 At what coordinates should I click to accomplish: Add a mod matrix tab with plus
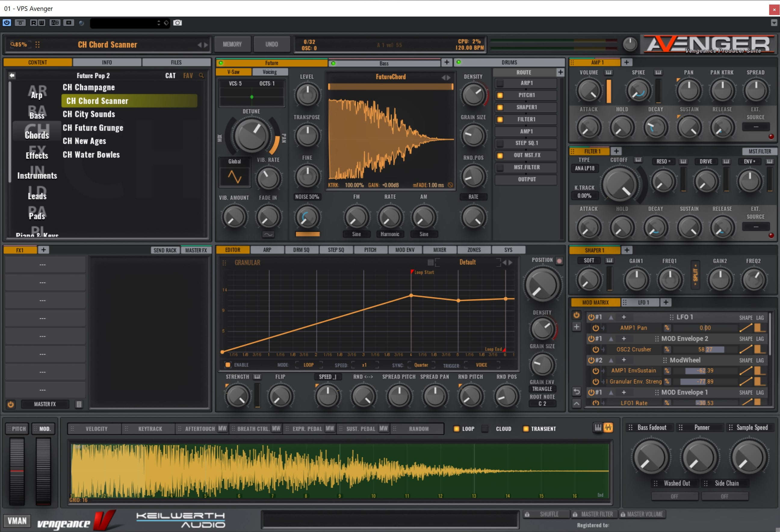pos(666,302)
